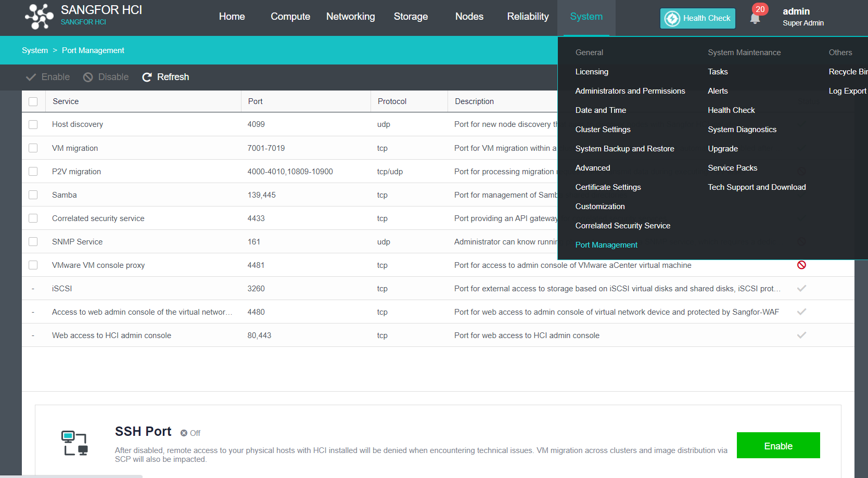868x478 pixels.
Task: Select Licensing from System menu
Action: [592, 72]
